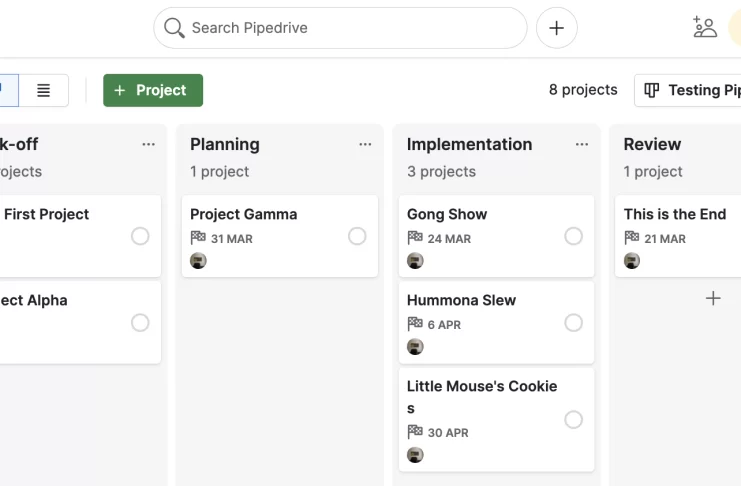
Task: Mark Project Gamma as complete circle
Action: coord(357,236)
